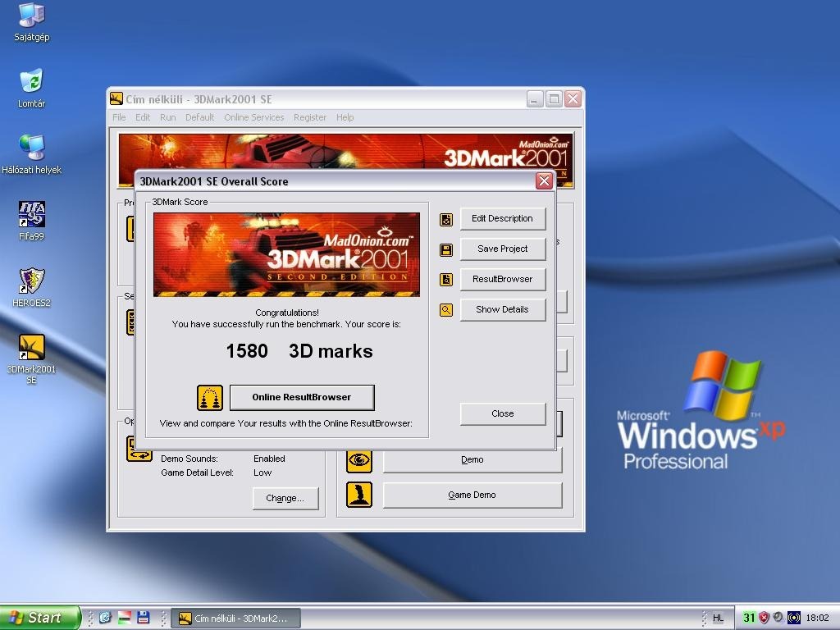Click the floppy disk quick launch icon

(143, 618)
